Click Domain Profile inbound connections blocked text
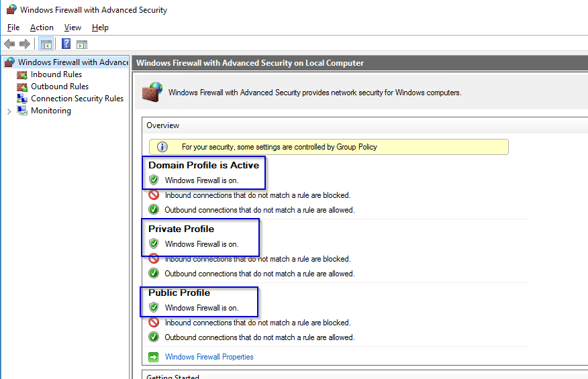This screenshot has width=588, height=379. point(258,195)
